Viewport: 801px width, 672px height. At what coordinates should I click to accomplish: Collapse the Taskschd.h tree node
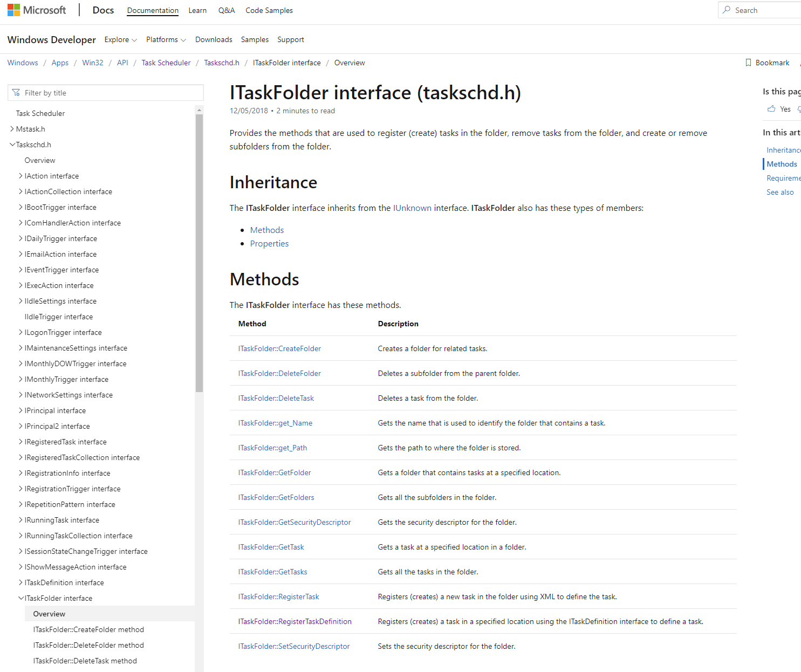12,145
